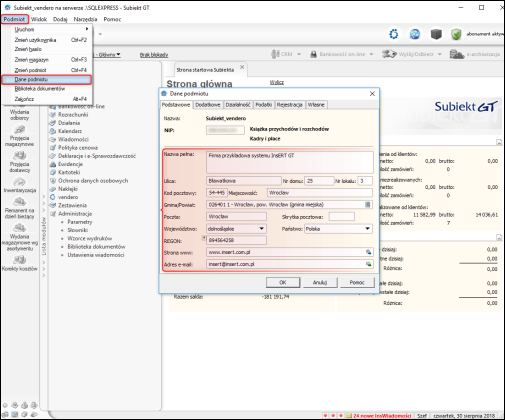The height and width of the screenshot is (420, 505).
Task: Click the Brak blokady link
Action: point(154,55)
